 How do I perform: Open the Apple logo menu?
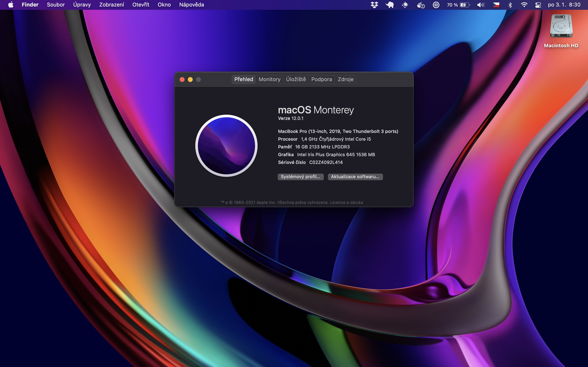[11, 5]
